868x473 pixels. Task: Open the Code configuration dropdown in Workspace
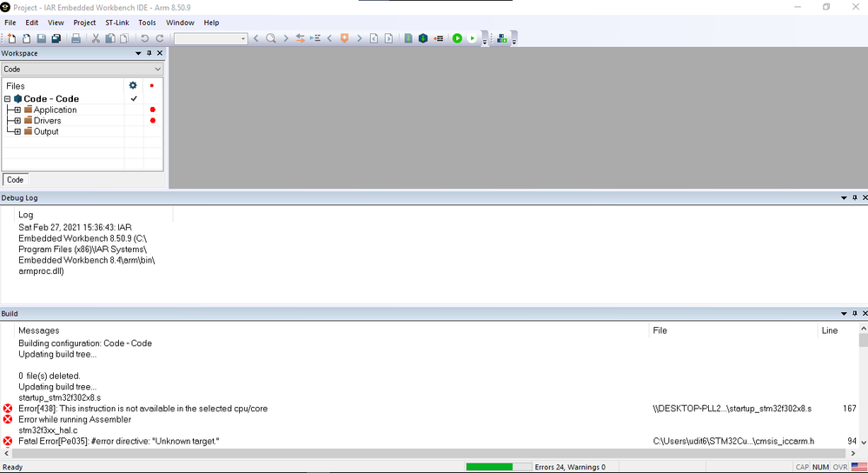pos(158,70)
